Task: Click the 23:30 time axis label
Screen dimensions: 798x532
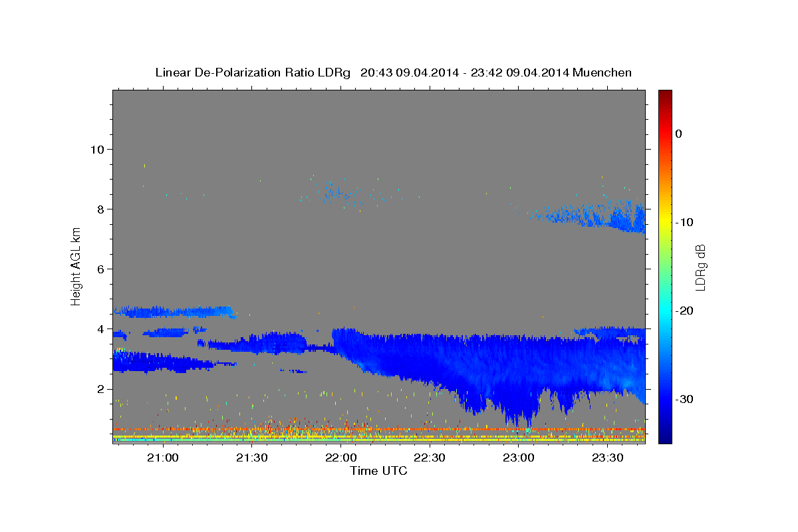Action: click(608, 458)
